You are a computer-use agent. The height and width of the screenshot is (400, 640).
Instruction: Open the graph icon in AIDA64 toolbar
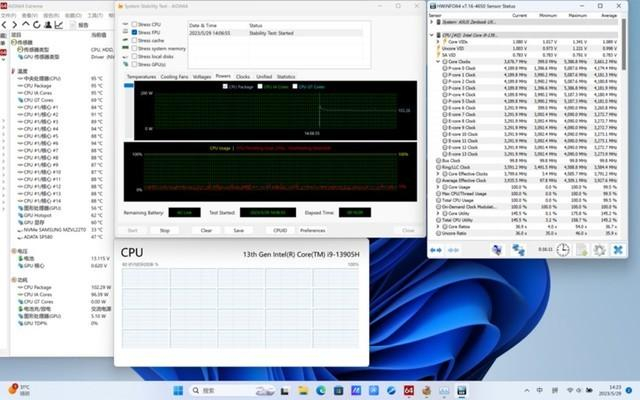point(59,25)
